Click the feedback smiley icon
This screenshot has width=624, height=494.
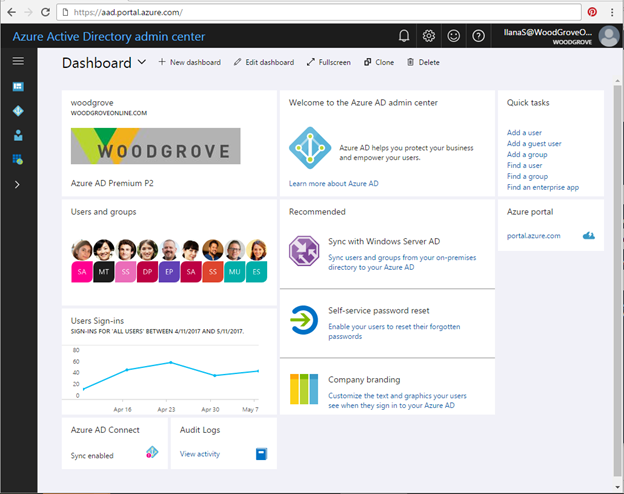click(454, 36)
